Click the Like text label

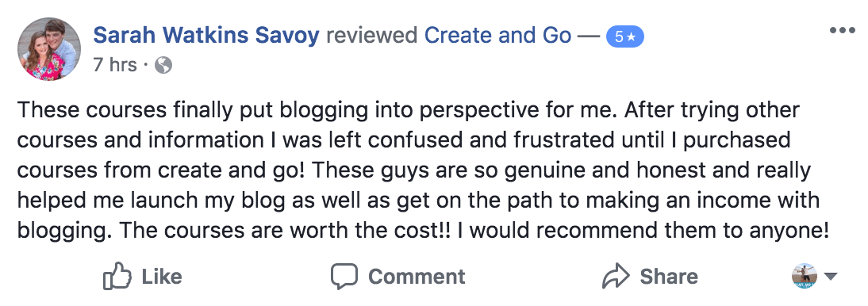point(162,277)
